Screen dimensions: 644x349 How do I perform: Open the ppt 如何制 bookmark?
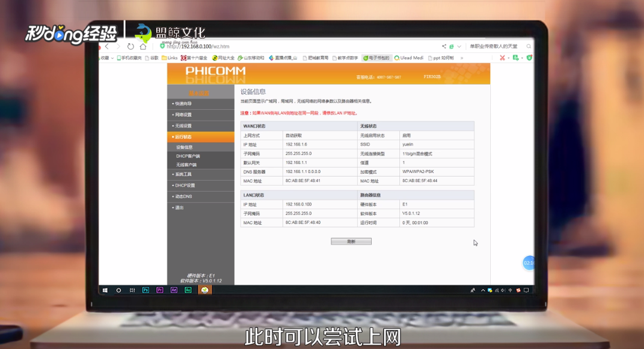point(441,58)
